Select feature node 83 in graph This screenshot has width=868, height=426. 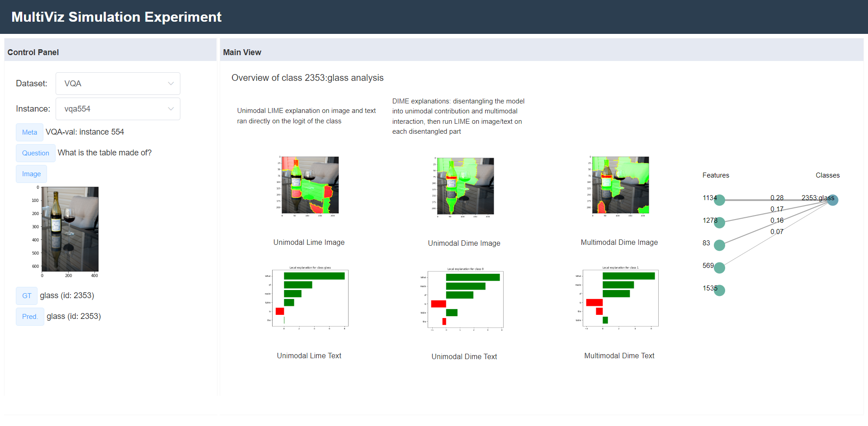719,245
